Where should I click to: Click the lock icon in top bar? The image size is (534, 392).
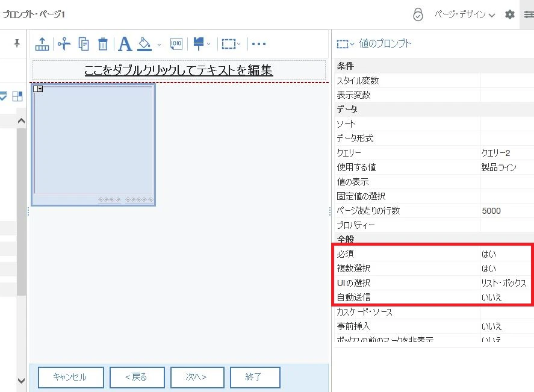[x=418, y=14]
